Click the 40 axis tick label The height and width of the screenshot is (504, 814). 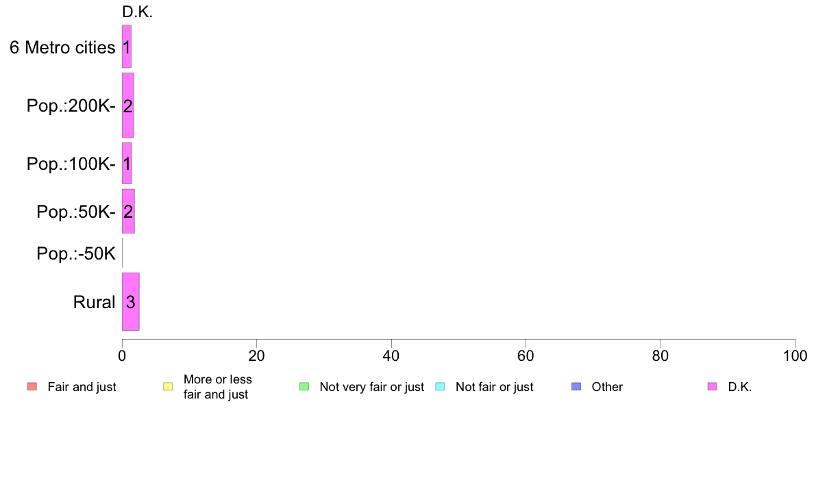pyautogui.click(x=391, y=356)
